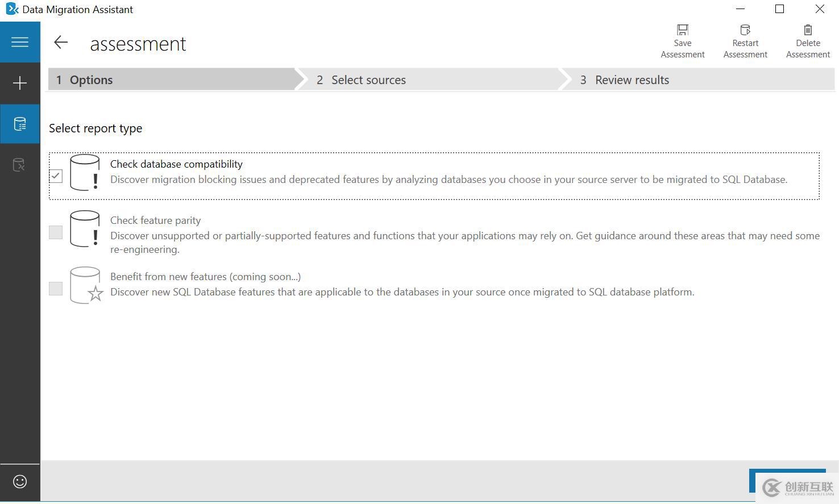The height and width of the screenshot is (504, 839).
Task: Click the Check database compatibility cylinder icon
Action: pyautogui.click(x=85, y=173)
